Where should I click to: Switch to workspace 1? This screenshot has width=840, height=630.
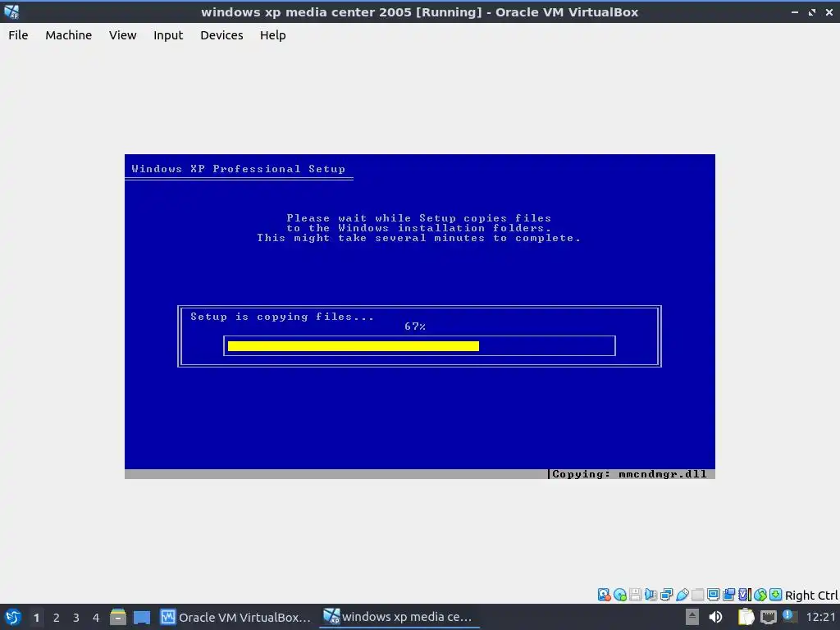tap(36, 617)
